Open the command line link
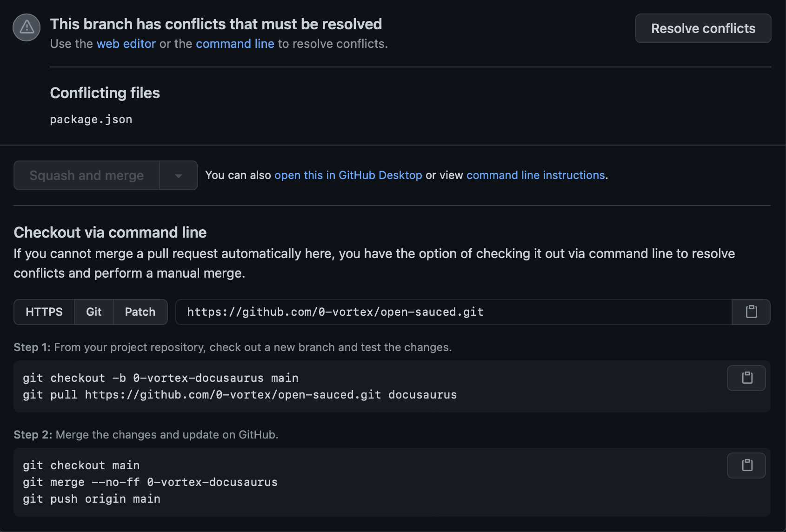The image size is (786, 532). (x=235, y=44)
